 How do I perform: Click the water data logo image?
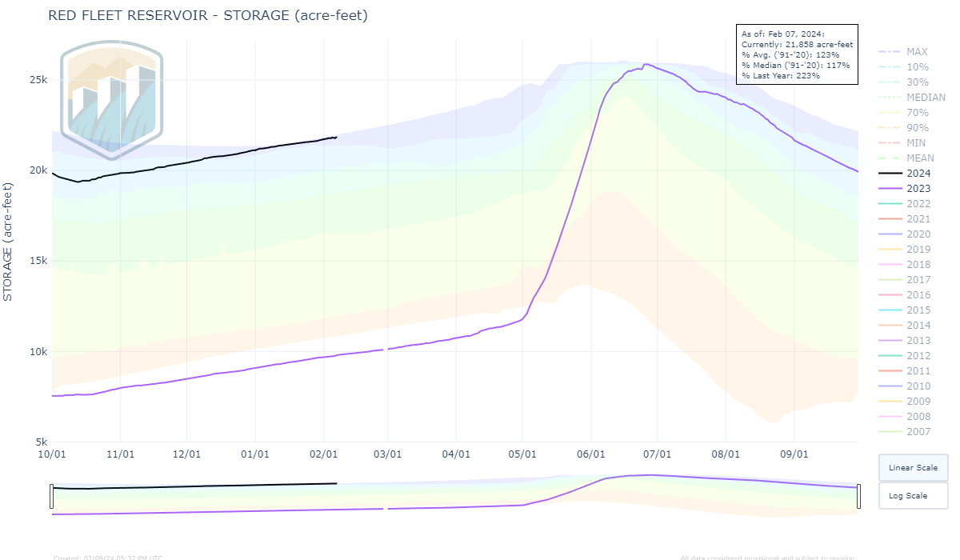(111, 99)
